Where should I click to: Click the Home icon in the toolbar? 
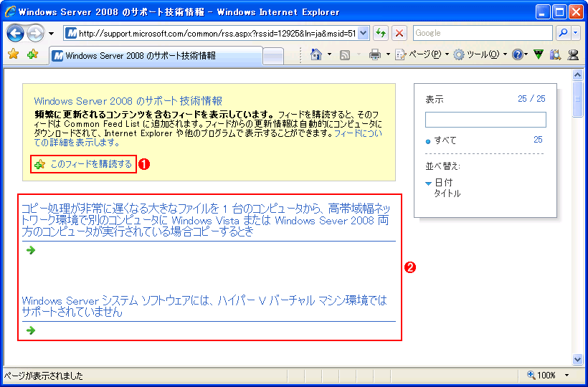click(x=316, y=54)
